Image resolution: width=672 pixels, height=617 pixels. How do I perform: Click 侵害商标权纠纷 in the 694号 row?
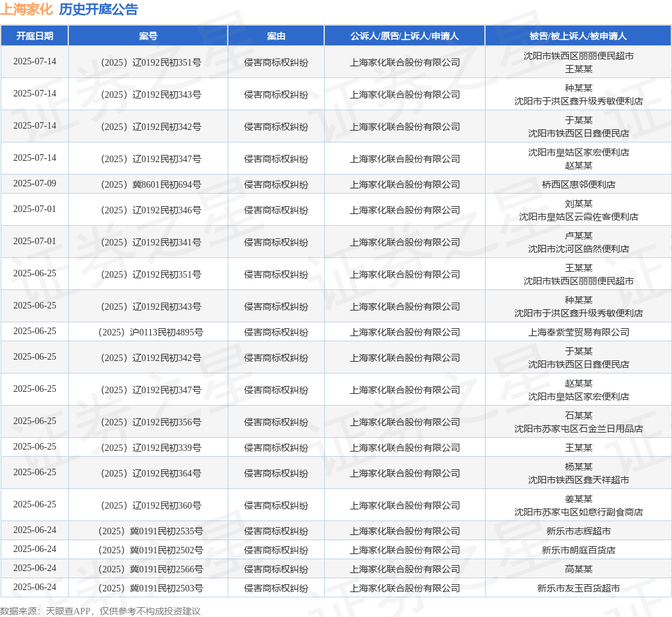click(276, 184)
